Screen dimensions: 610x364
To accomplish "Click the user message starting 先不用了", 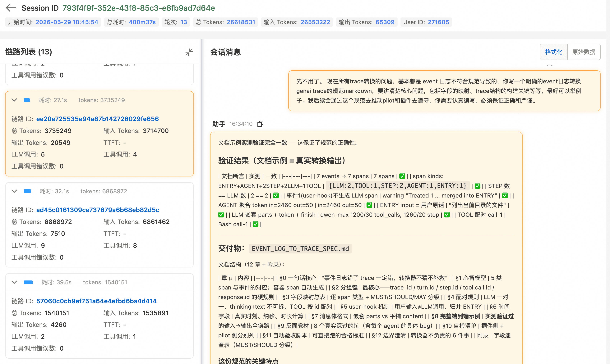I will pyautogui.click(x=444, y=91).
